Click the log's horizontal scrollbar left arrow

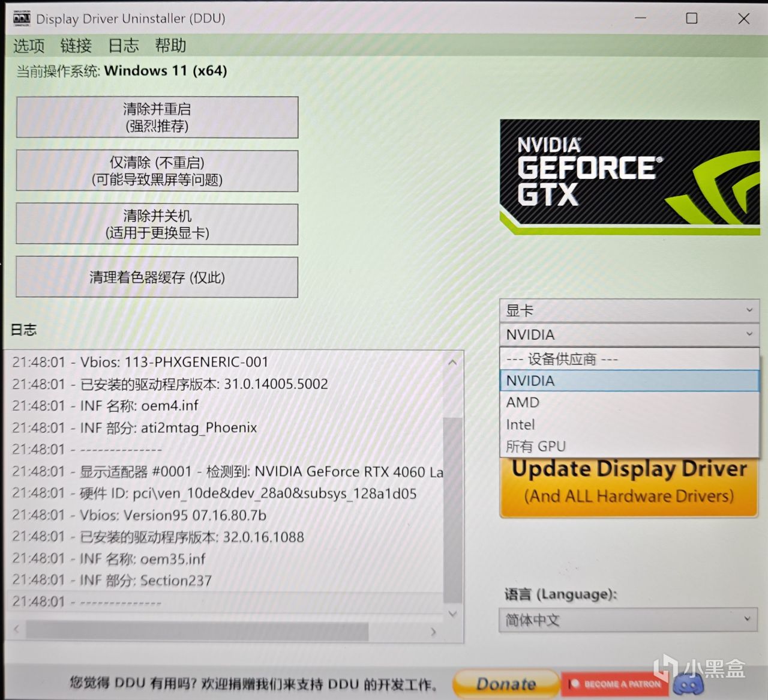(16, 629)
